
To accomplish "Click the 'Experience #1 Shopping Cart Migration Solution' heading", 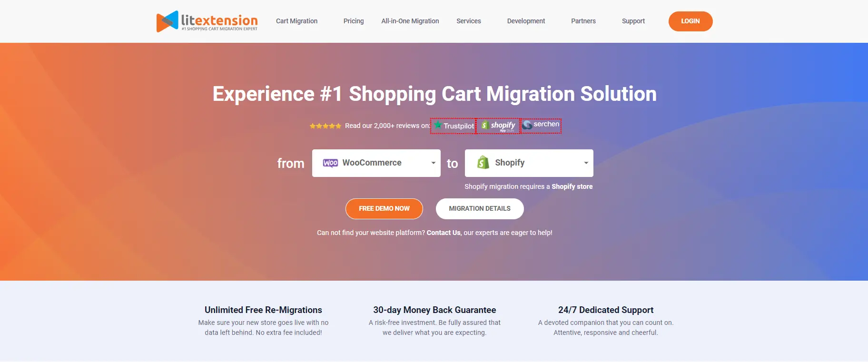I will pos(434,94).
